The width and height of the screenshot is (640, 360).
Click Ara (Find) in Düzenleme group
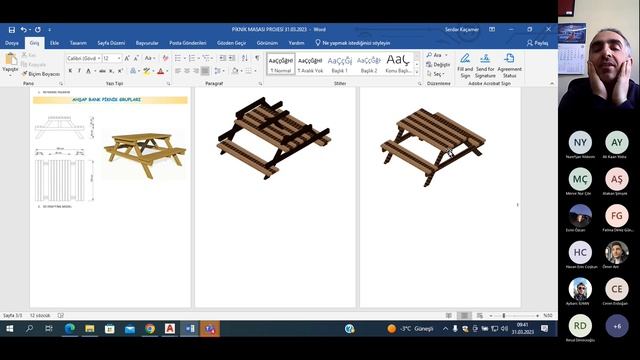(434, 55)
